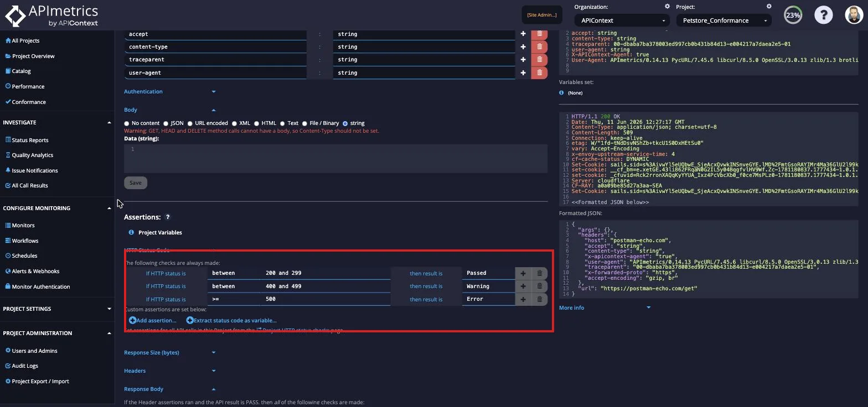Screen dimensions: 868x407
Task: Click trash icon in the Error status row
Action: pyautogui.click(x=540, y=299)
